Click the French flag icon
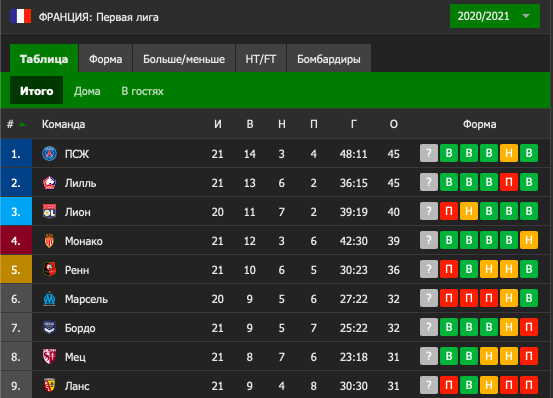 coord(20,17)
